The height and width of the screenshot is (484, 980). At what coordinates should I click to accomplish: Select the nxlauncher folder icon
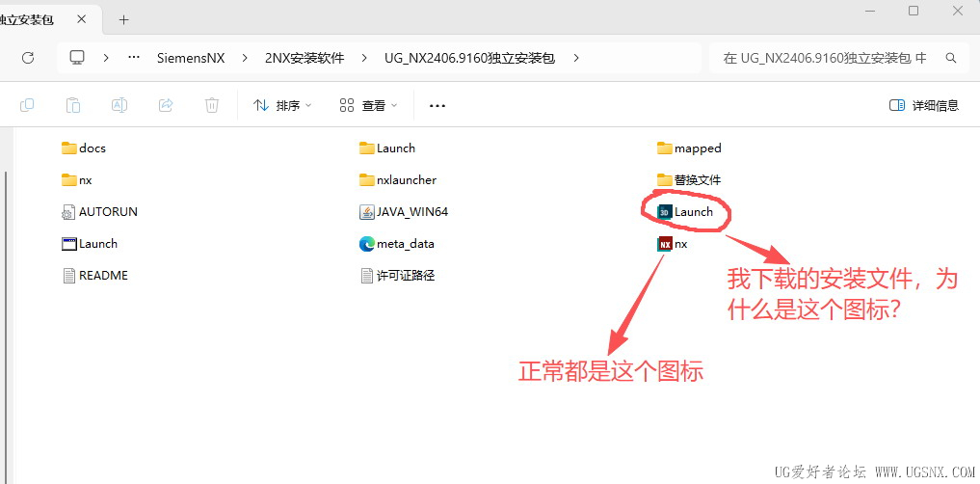click(367, 180)
